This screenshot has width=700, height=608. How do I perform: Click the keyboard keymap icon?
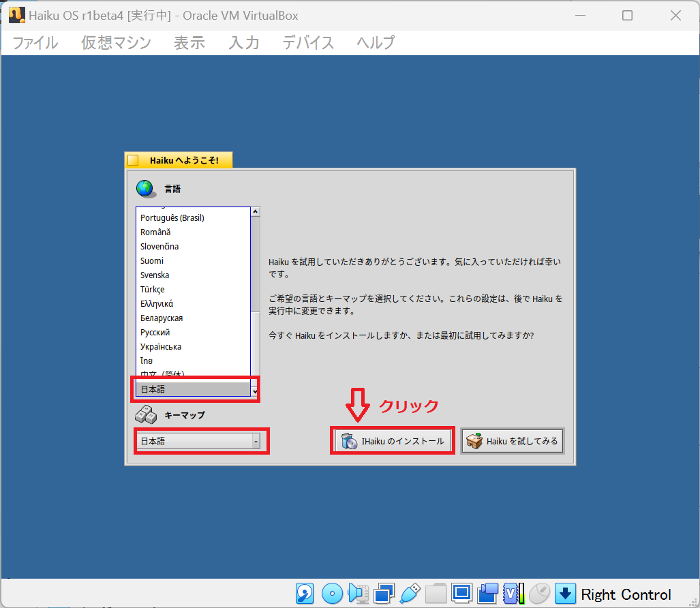(x=146, y=414)
